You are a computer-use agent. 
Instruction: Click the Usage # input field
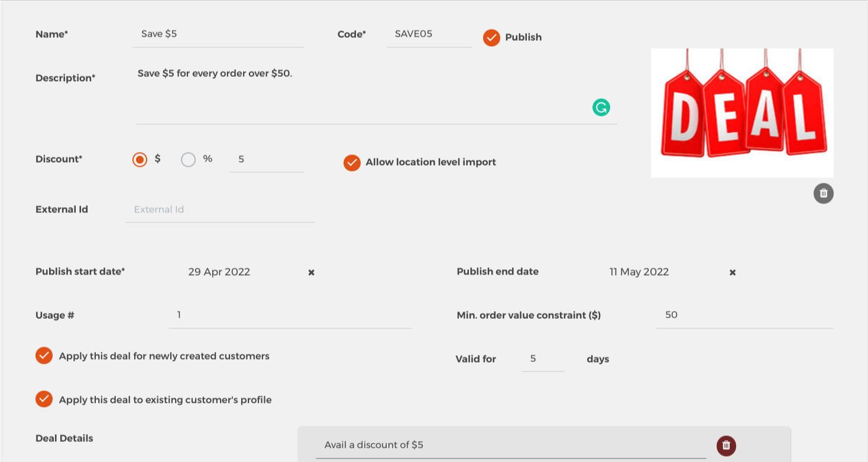[x=290, y=315]
